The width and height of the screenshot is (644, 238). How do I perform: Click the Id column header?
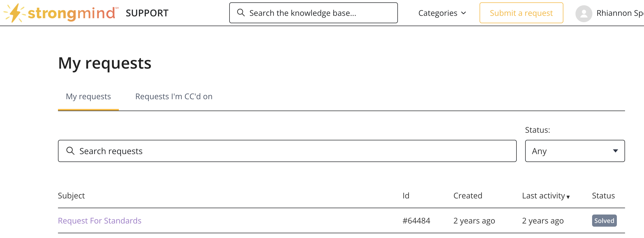pyautogui.click(x=406, y=196)
